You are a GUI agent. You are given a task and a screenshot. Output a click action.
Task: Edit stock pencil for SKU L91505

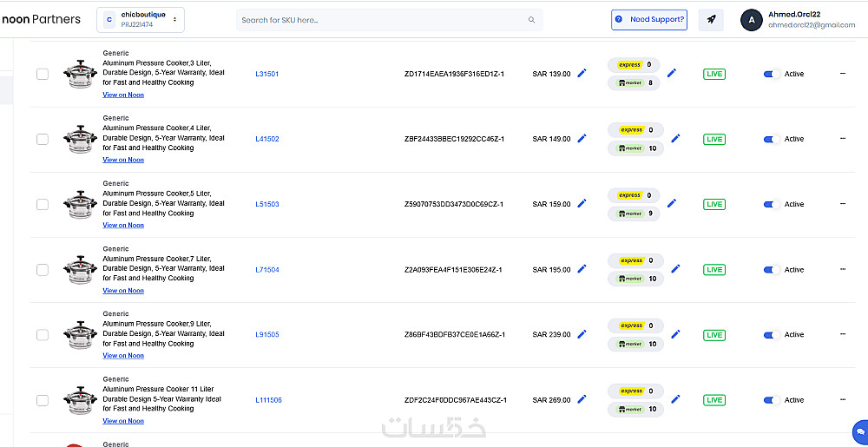tap(674, 334)
